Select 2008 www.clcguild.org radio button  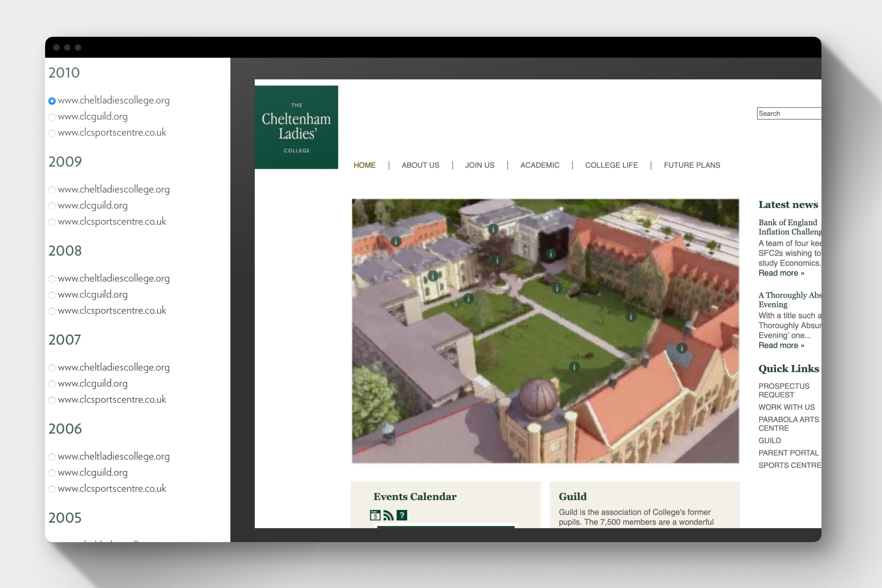[52, 295]
